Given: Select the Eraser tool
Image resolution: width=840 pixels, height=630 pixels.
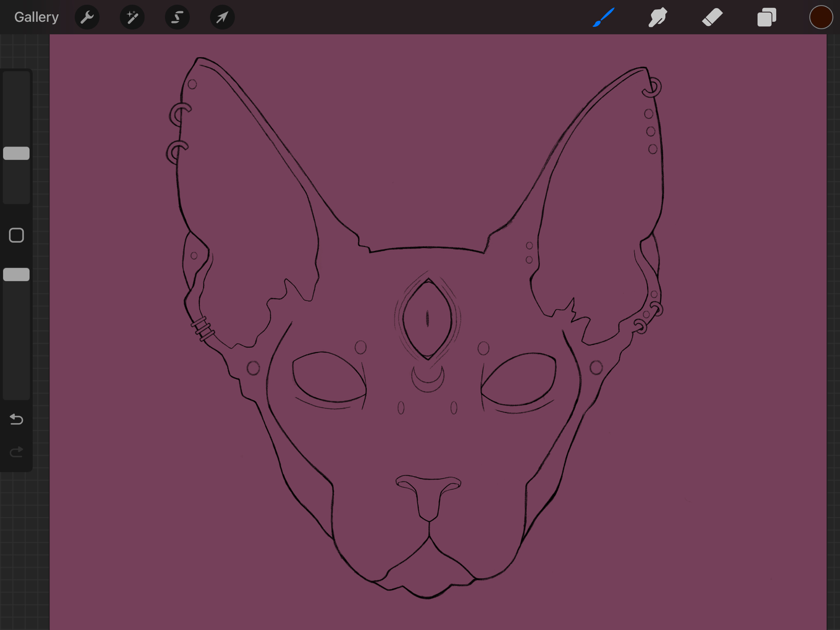Looking at the screenshot, I should (712, 17).
